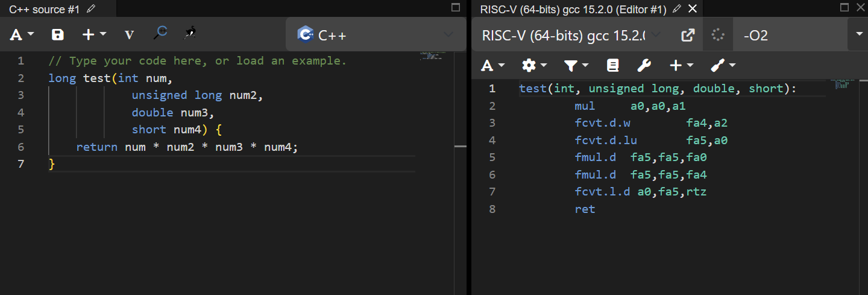Click the closing brace on source line 7
This screenshot has width=868, height=295.
coord(52,164)
